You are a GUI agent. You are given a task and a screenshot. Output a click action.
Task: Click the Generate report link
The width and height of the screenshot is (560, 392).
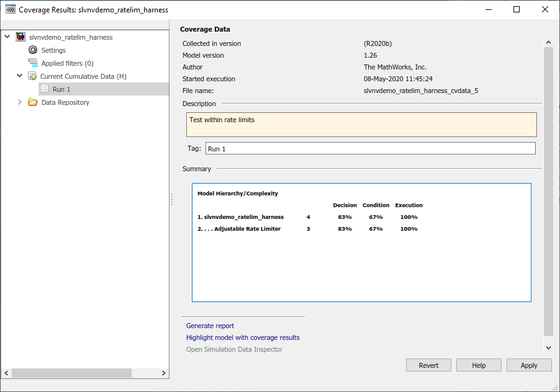pos(210,326)
